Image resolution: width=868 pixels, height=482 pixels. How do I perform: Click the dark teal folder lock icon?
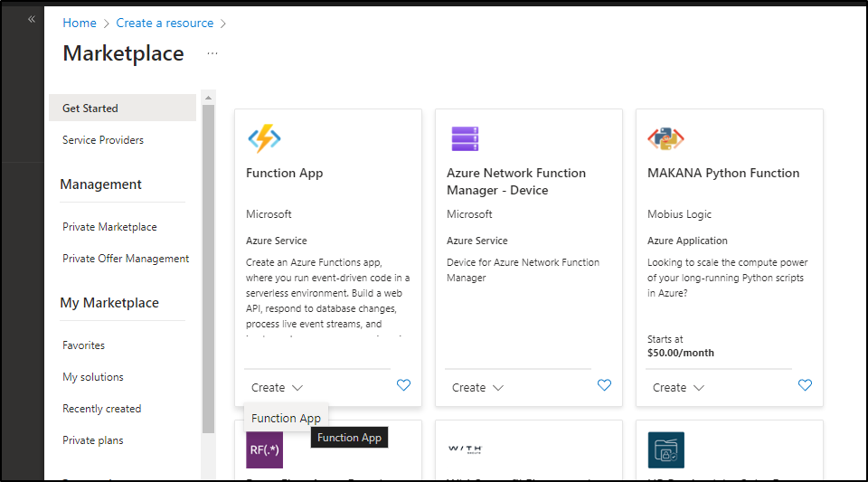(666, 450)
